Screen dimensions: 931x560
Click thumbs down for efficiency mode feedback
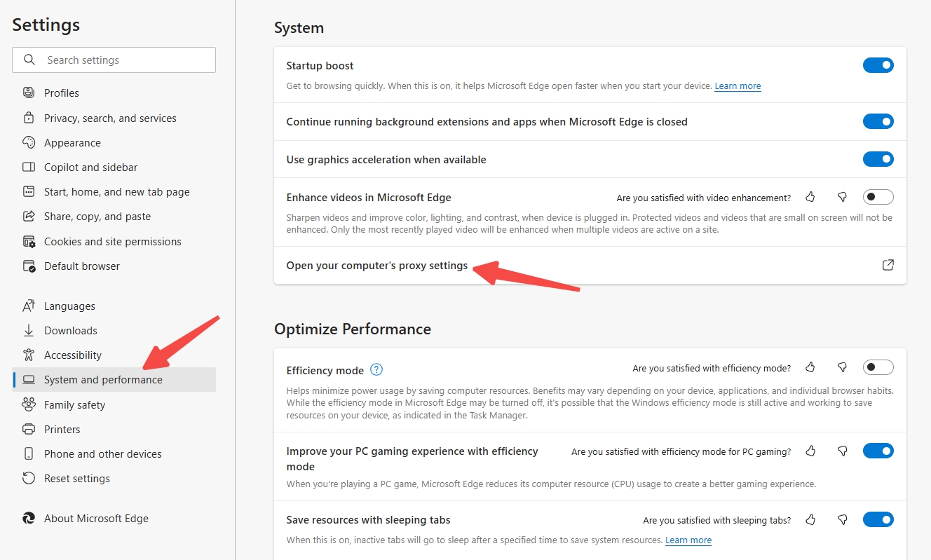click(x=843, y=367)
